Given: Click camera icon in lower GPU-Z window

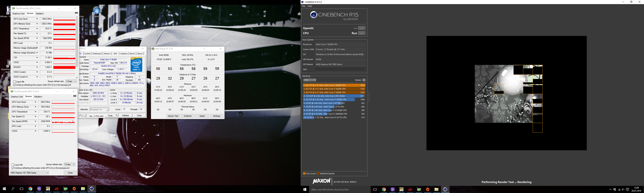Looking at the screenshot, I should (x=74, y=96).
